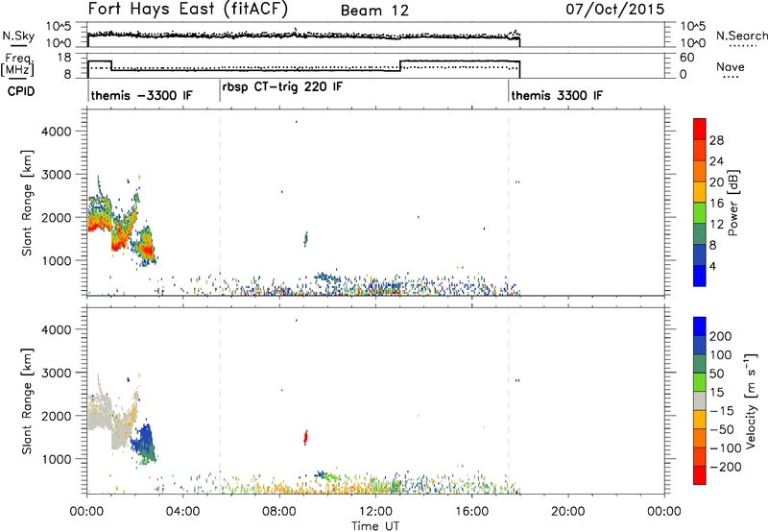Pick the teal segment of the power colorbar
Viewport: 768px width, 532px height.
(700, 233)
